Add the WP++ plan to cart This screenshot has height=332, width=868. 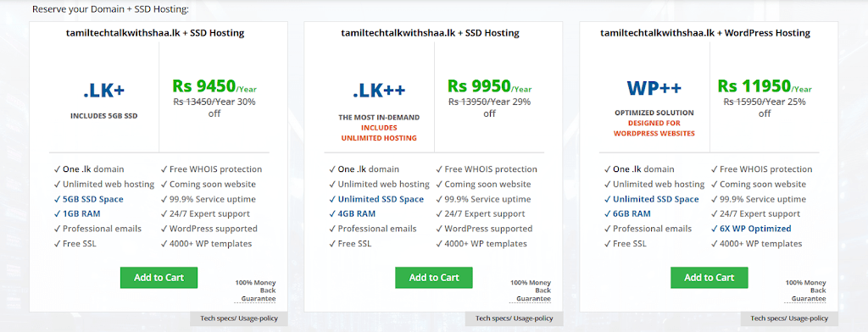click(x=709, y=278)
